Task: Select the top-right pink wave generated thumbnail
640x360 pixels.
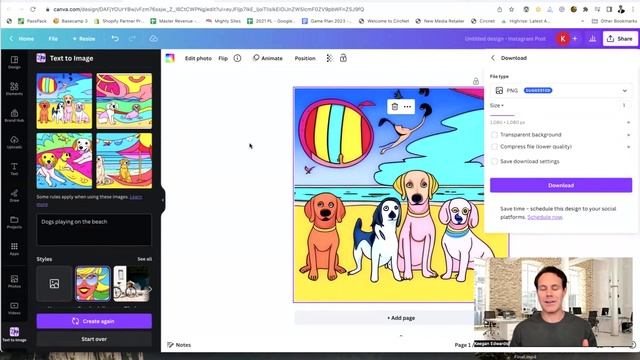Action: [x=124, y=101]
